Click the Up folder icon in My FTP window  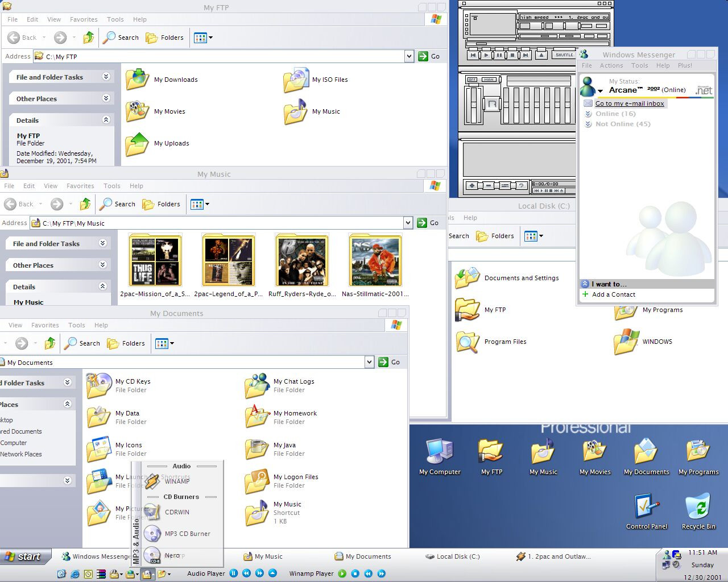(89, 38)
